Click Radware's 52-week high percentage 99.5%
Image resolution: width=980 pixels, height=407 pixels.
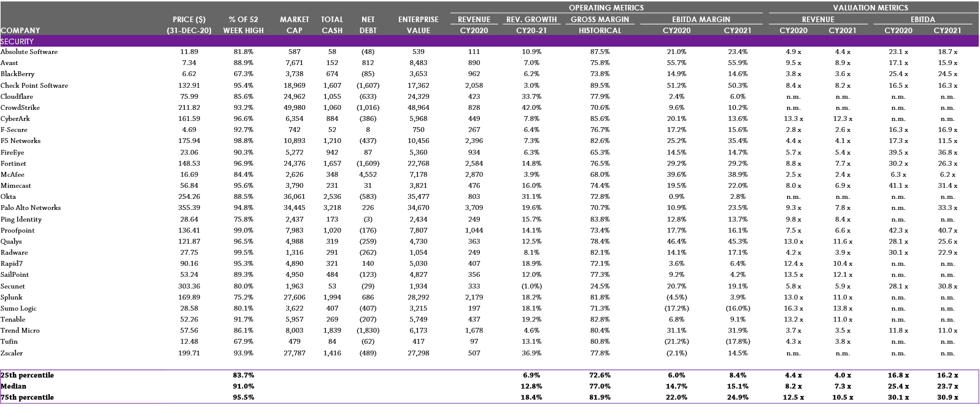(x=244, y=252)
